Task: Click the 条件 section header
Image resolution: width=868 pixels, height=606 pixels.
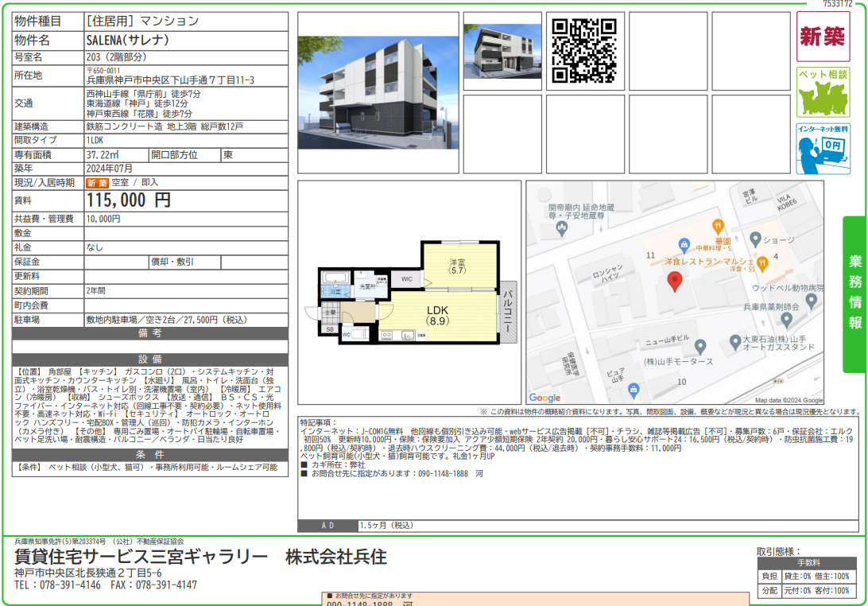Action: tap(150, 455)
